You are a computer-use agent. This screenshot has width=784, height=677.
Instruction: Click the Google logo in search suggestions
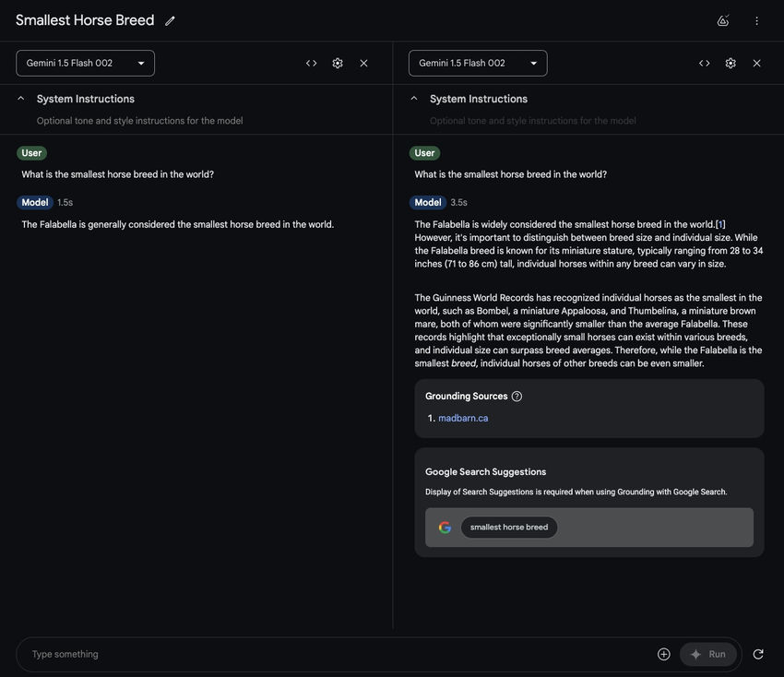point(445,527)
